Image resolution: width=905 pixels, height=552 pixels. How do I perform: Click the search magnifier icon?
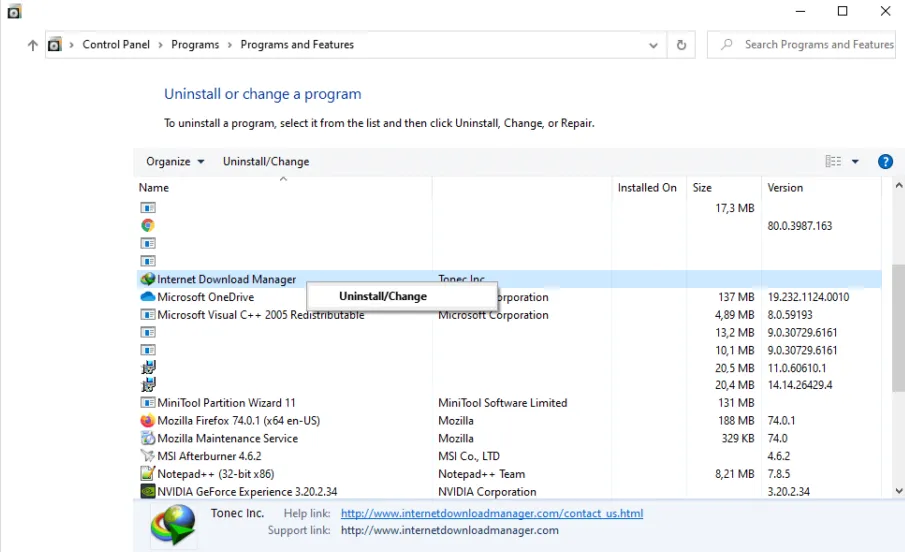[x=727, y=44]
